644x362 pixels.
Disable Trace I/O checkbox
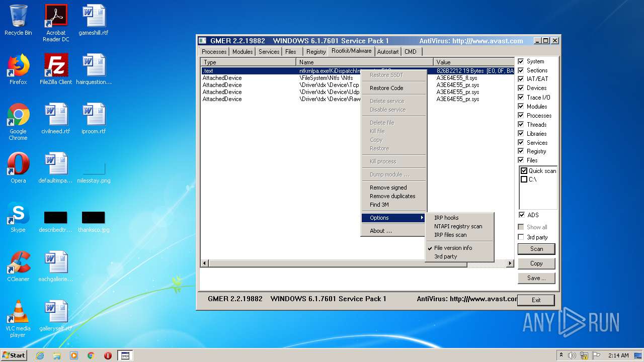521,98
